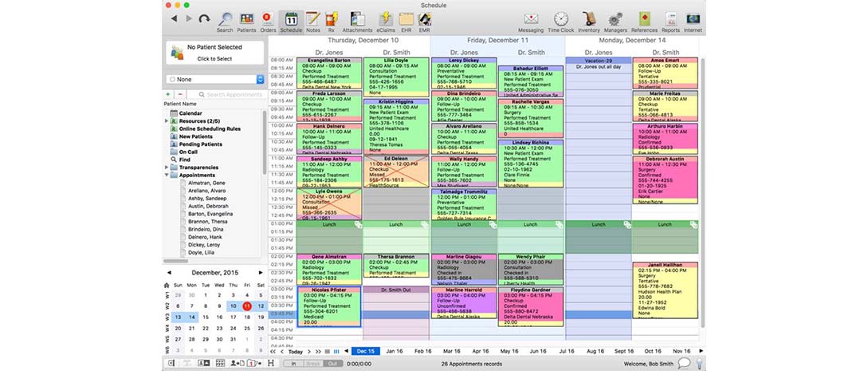Collapse the Appointments tree folder
Image resolution: width=868 pixels, height=371 pixels.
[x=167, y=175]
